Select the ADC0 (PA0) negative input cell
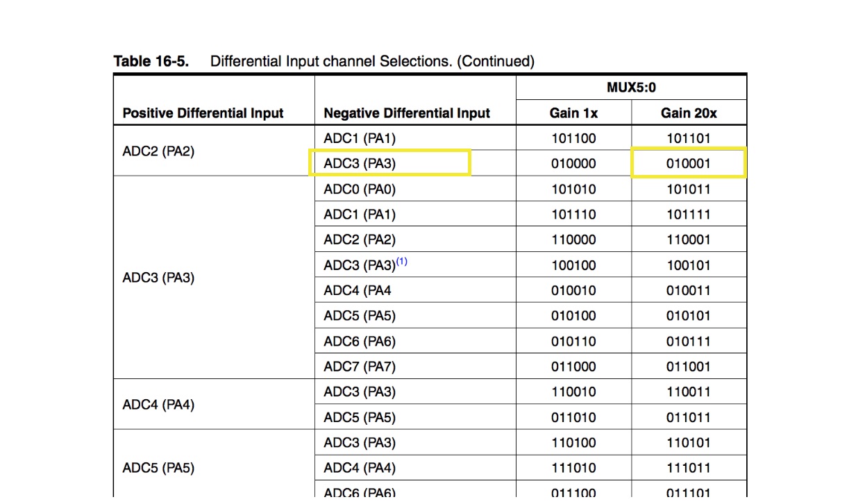This screenshot has width=865, height=504. pos(360,189)
